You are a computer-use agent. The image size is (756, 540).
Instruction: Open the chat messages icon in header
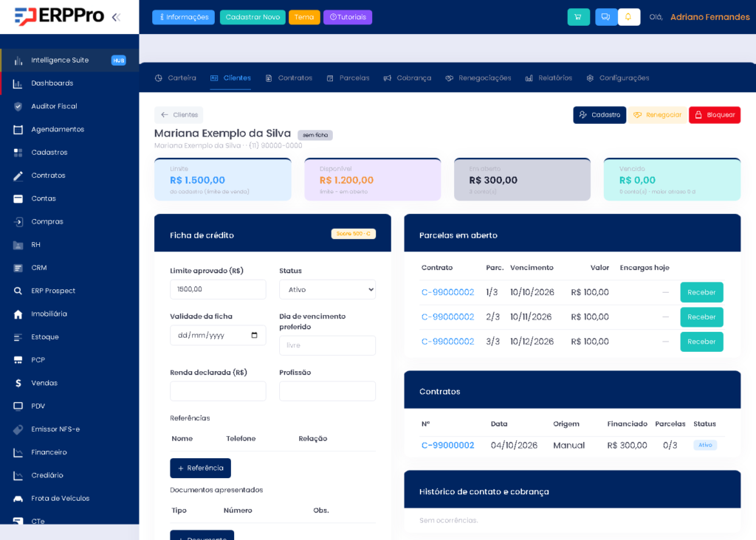coord(605,17)
